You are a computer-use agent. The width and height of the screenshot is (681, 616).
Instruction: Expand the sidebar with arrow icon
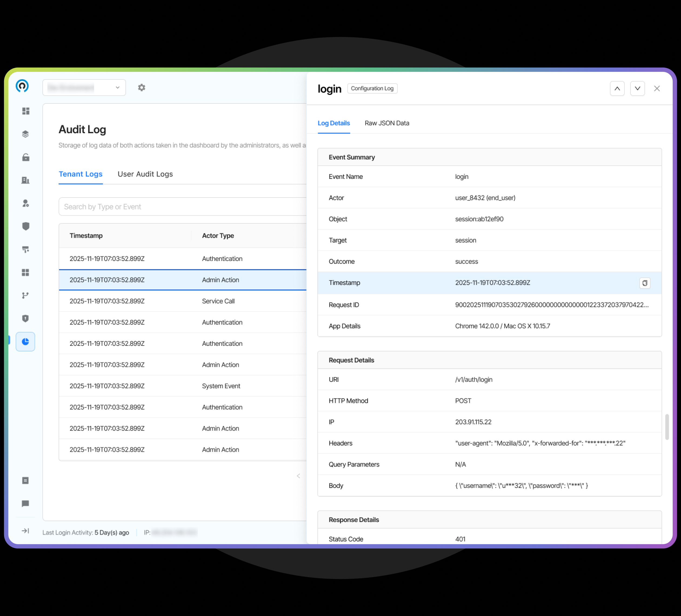click(x=25, y=531)
